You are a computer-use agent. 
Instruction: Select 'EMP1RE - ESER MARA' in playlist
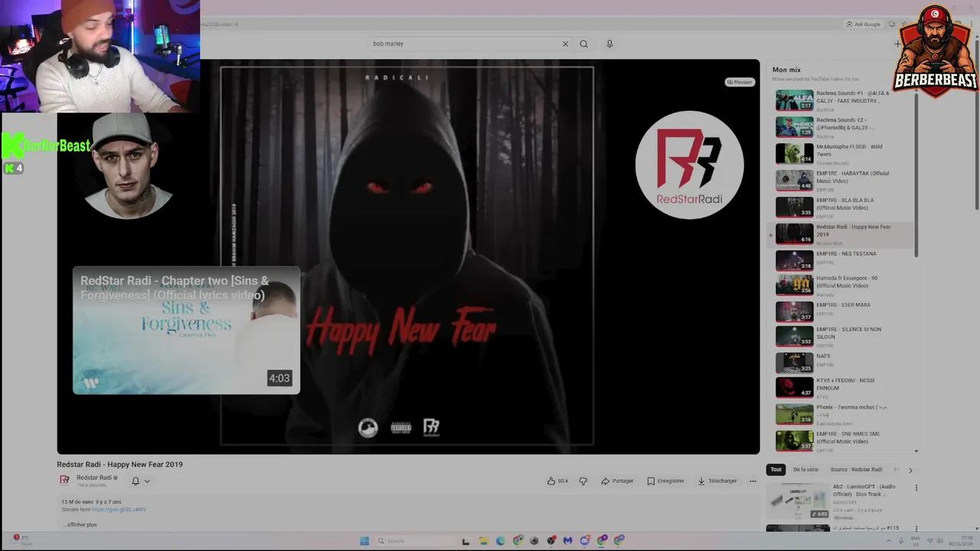[842, 310]
